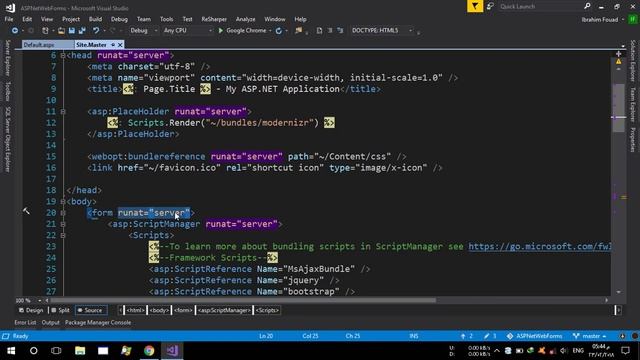Collapse the form element on line 20

[63, 213]
